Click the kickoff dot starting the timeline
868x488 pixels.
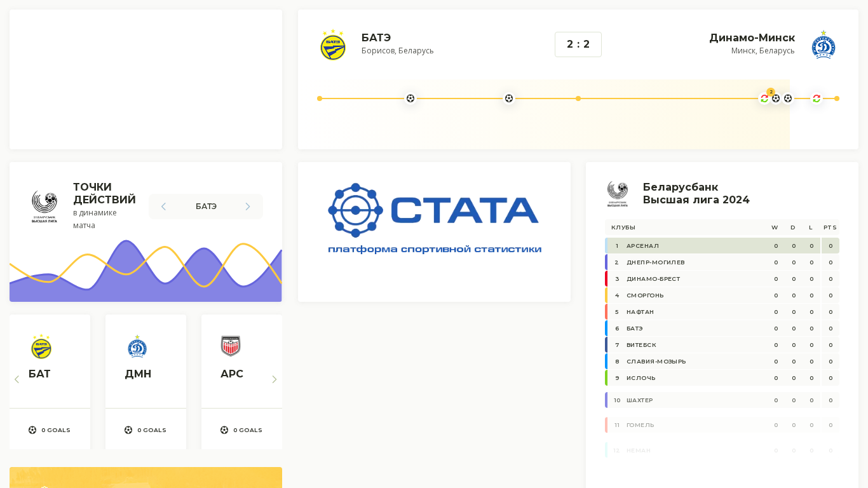320,98
